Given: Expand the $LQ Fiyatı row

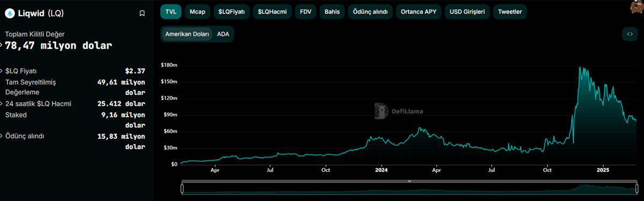Looking at the screenshot, I should (2, 71).
